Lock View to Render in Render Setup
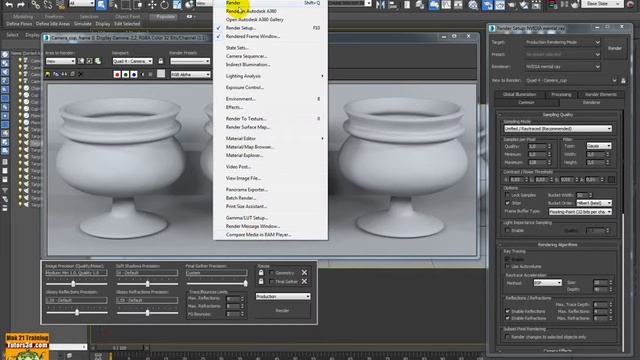Screen dimensions: 640x360 tap(623, 81)
